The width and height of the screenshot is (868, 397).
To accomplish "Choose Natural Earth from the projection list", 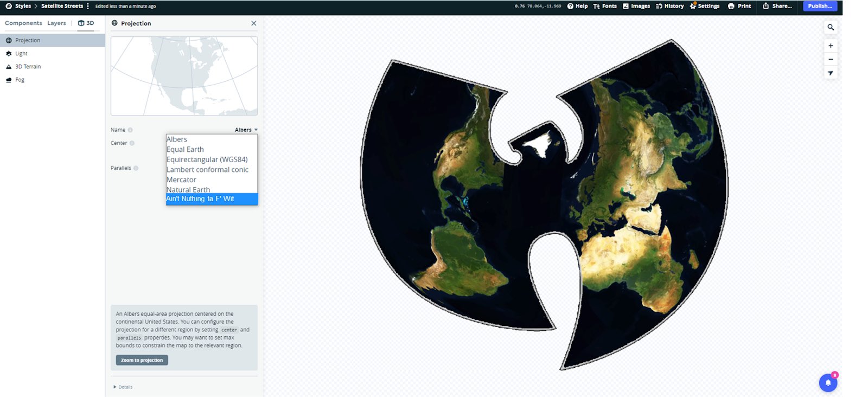I will click(212, 189).
